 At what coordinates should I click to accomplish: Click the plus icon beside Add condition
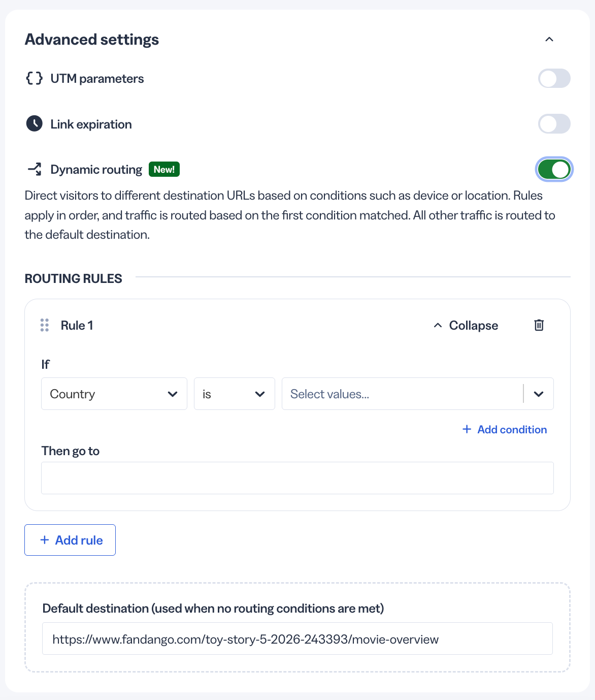coord(467,429)
